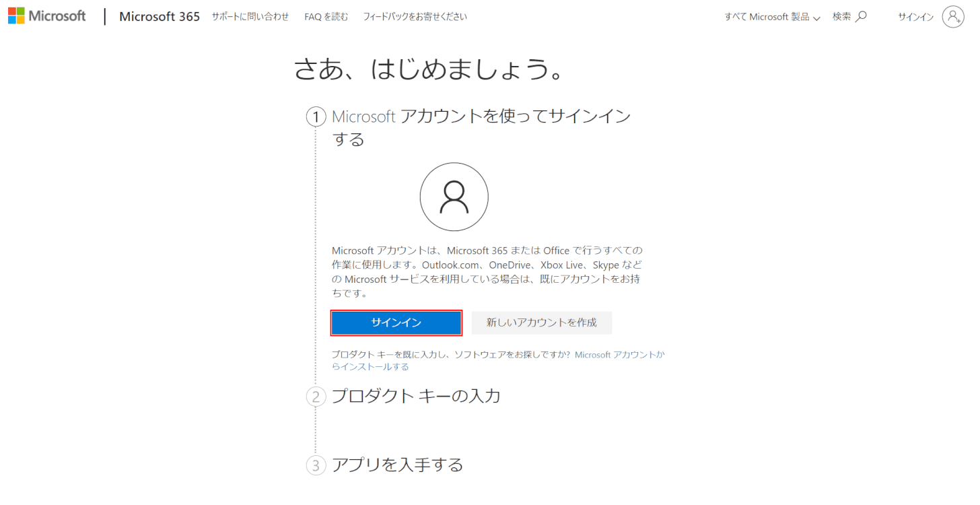Click the Microsoft logo in the header
Viewport: 980px width, 505px height.
[x=46, y=16]
